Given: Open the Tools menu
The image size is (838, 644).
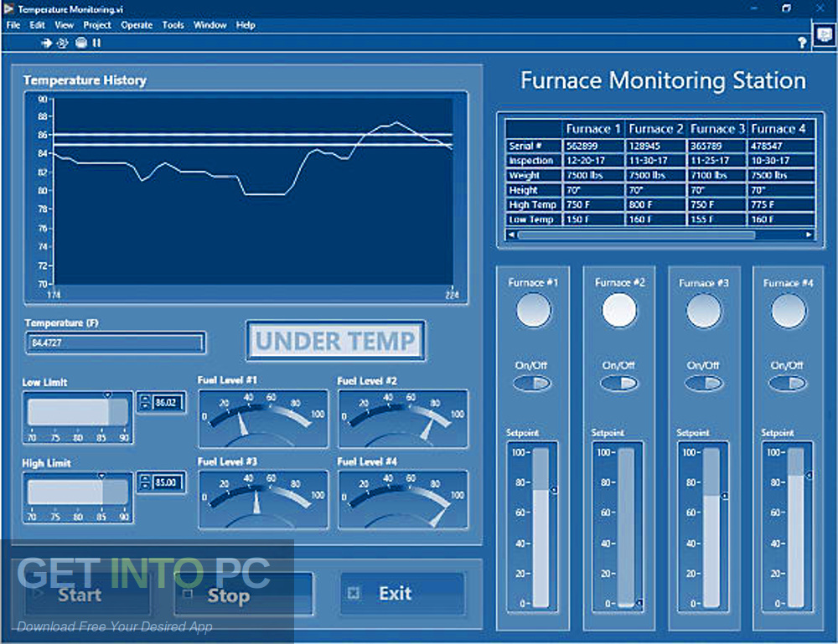Looking at the screenshot, I should click(173, 25).
